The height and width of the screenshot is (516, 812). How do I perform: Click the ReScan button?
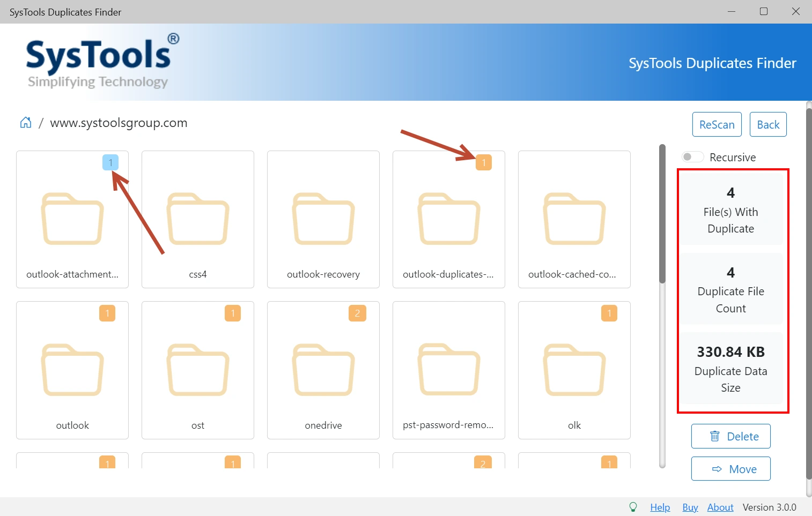717,124
